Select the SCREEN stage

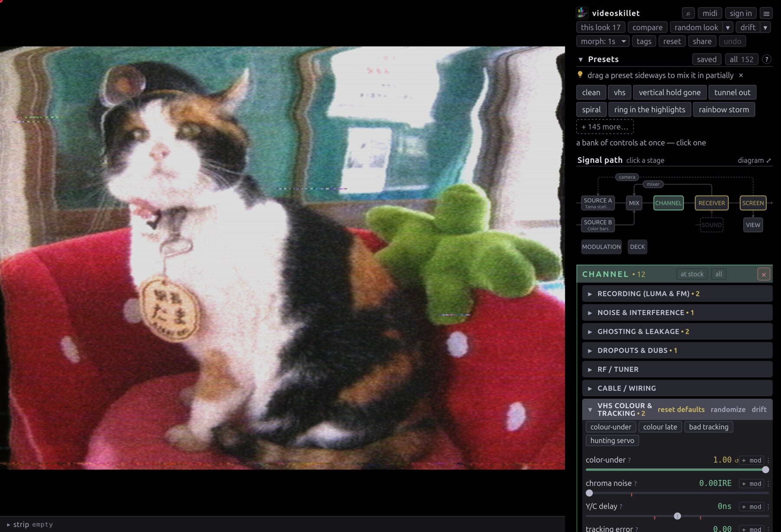click(753, 203)
